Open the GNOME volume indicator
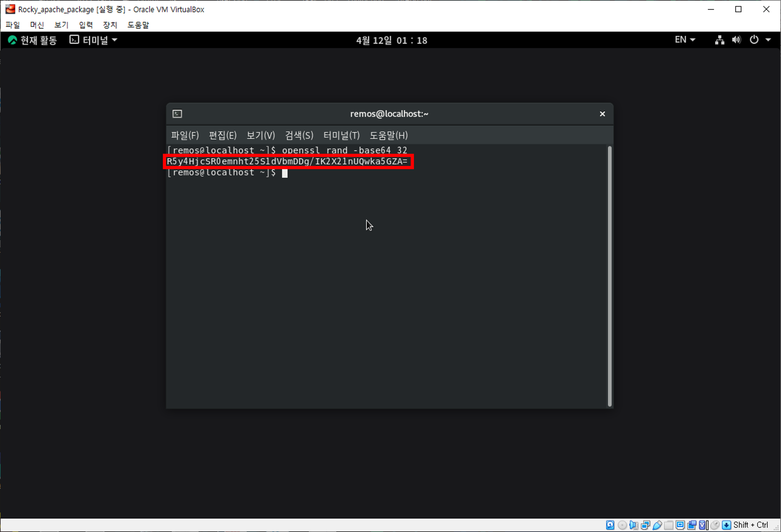The height and width of the screenshot is (532, 781). (x=736, y=40)
